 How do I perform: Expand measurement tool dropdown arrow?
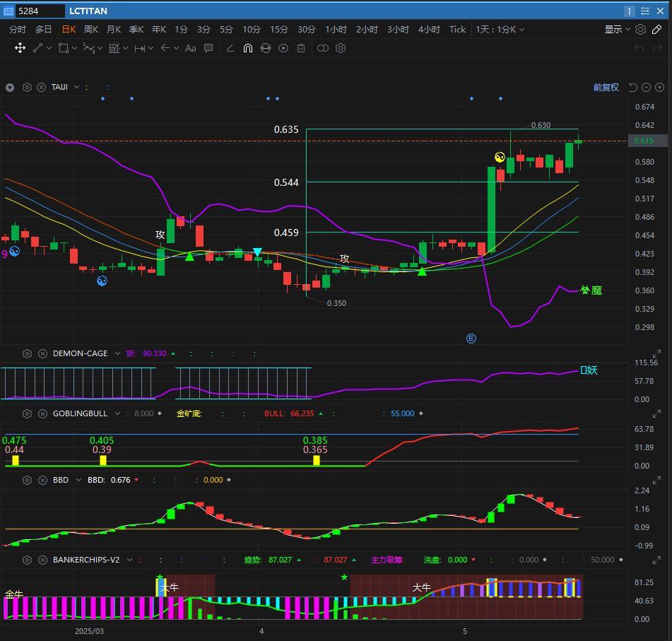click(126, 48)
